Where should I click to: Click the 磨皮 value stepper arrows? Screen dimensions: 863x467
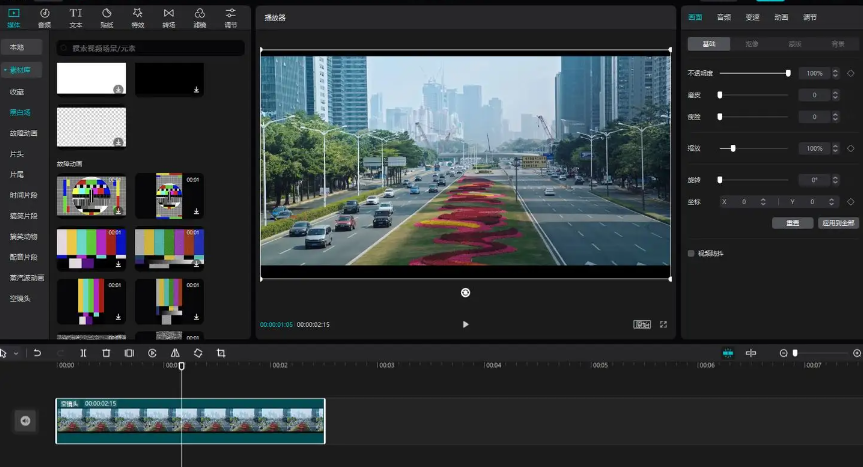pos(835,95)
